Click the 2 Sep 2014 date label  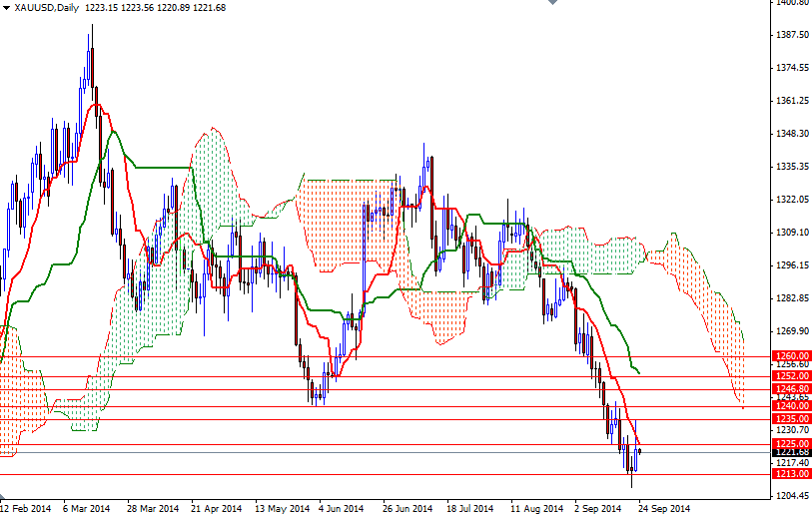point(599,508)
